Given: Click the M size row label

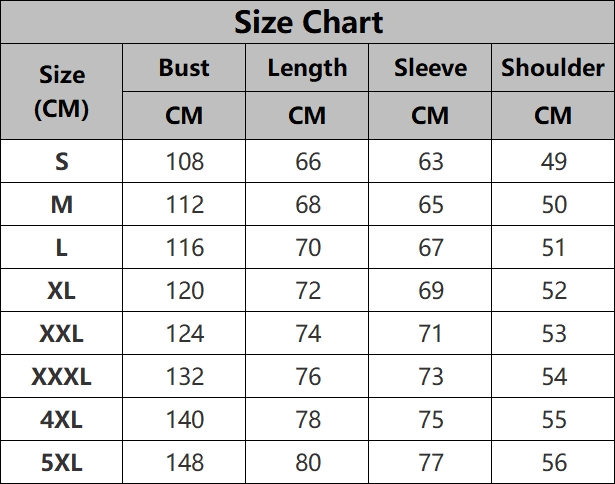Looking at the screenshot, I should point(62,205).
